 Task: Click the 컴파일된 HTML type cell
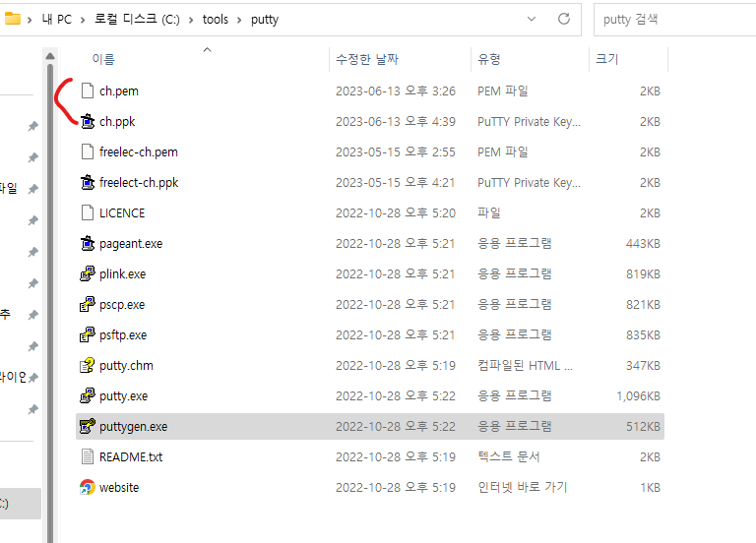[525, 366]
